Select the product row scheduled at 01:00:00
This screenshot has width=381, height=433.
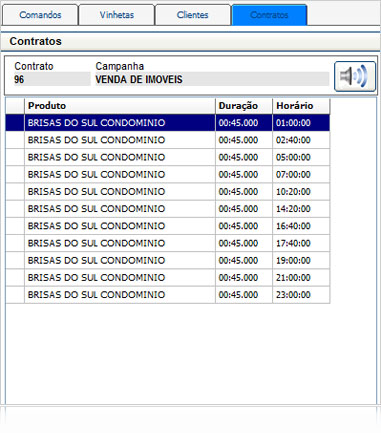coord(168,123)
